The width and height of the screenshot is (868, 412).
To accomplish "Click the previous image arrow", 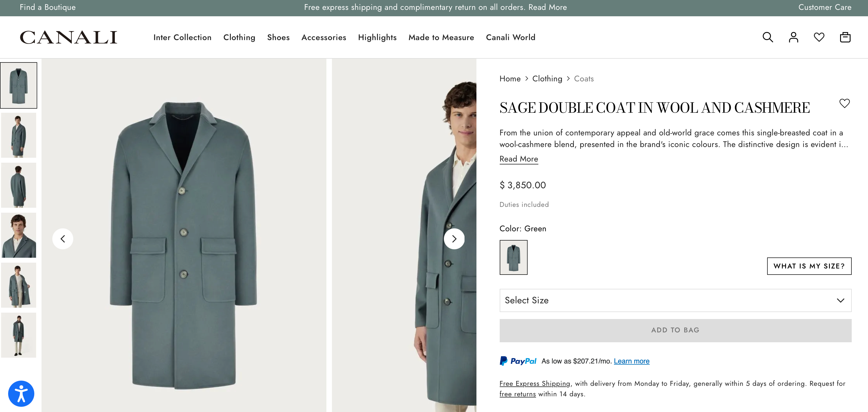I will [x=63, y=239].
